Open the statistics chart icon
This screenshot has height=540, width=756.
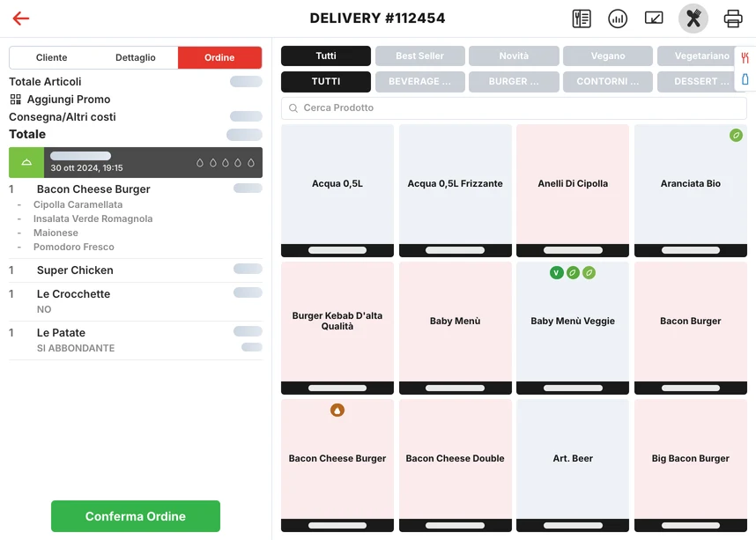tap(618, 18)
